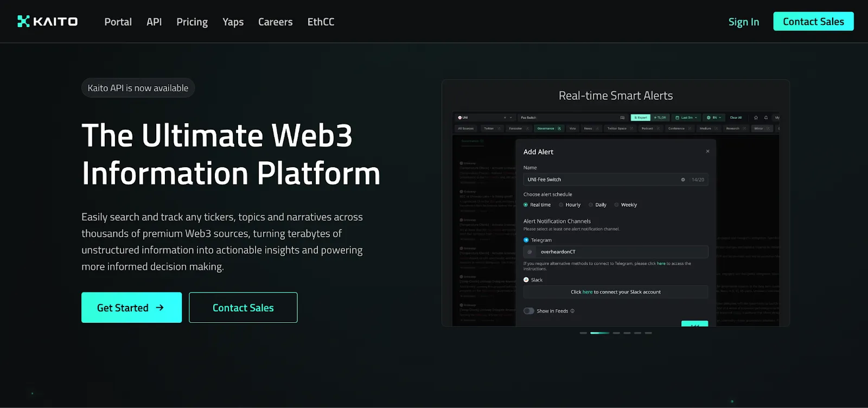This screenshot has height=408, width=868.
Task: Select the Podcast source tab
Action: (x=650, y=129)
